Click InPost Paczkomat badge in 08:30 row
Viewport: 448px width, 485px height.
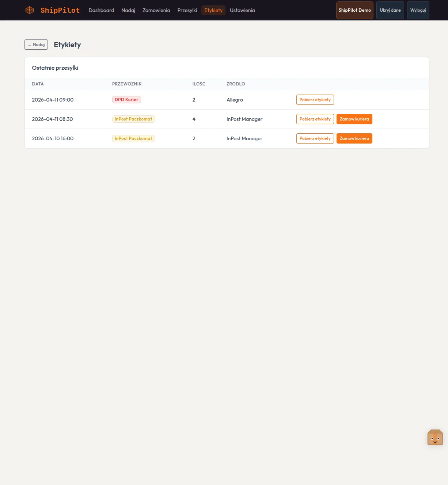tap(133, 119)
